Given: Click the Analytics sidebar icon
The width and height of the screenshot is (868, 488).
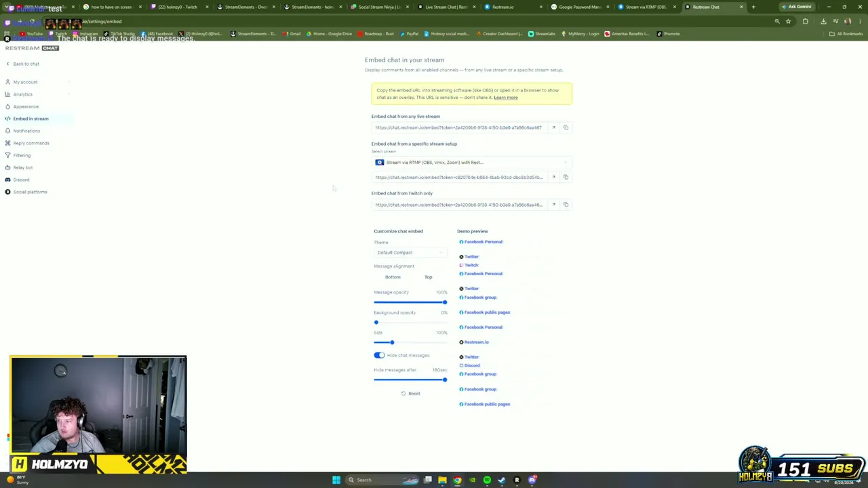Looking at the screenshot, I should coord(7,94).
